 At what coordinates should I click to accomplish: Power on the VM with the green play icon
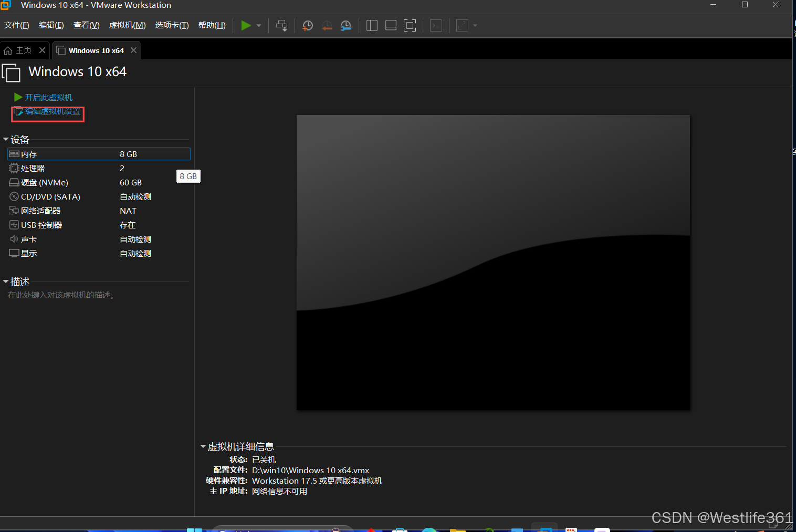pos(245,25)
